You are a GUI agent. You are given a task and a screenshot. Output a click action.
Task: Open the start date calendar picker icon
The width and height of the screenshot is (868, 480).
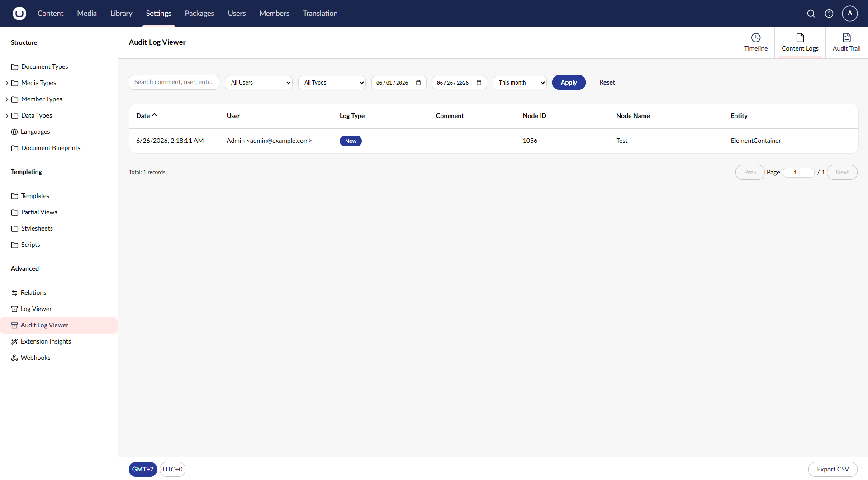pyautogui.click(x=418, y=83)
